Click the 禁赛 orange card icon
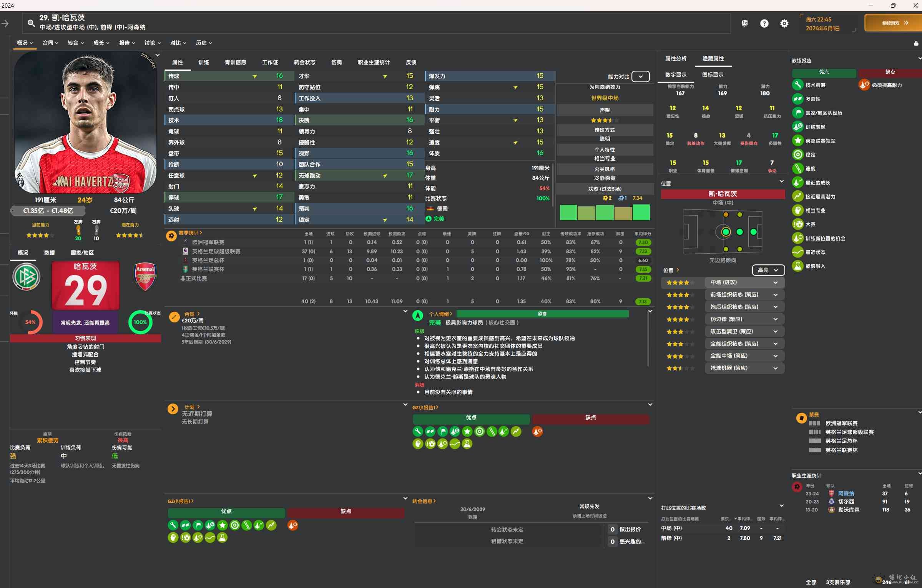Screen dimensions: 922x588 click(801, 418)
